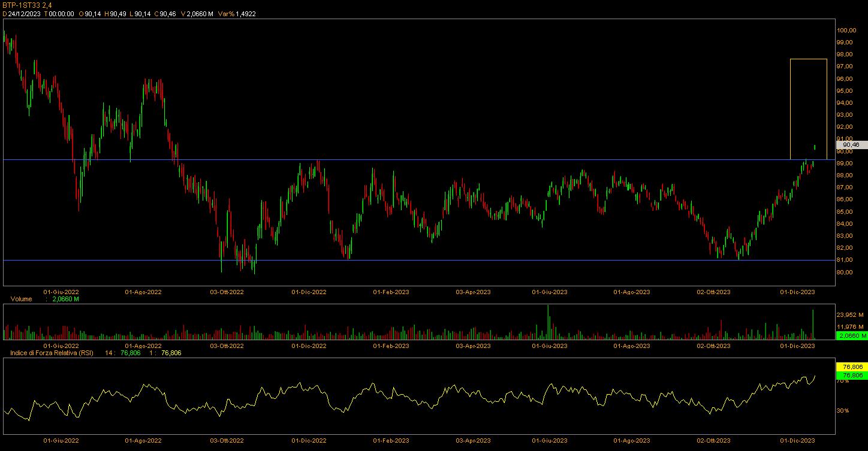Click the Var% 1,4922 value

[237, 13]
